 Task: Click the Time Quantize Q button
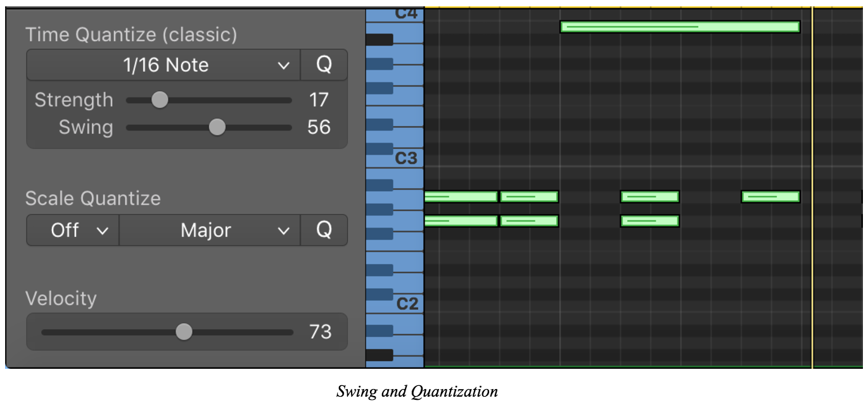coord(324,65)
